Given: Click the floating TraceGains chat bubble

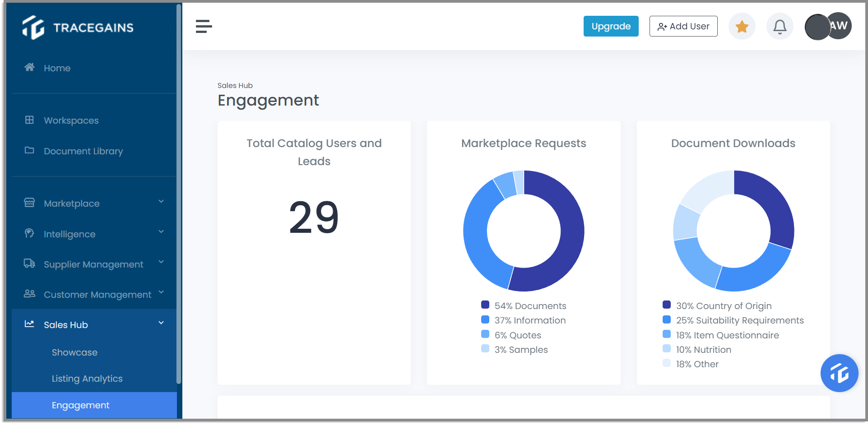Looking at the screenshot, I should pyautogui.click(x=839, y=373).
